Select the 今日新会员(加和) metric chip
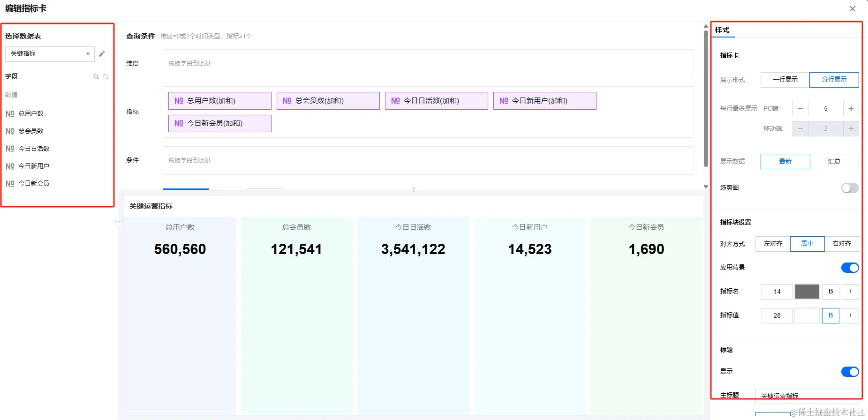868x420 pixels. coord(220,123)
